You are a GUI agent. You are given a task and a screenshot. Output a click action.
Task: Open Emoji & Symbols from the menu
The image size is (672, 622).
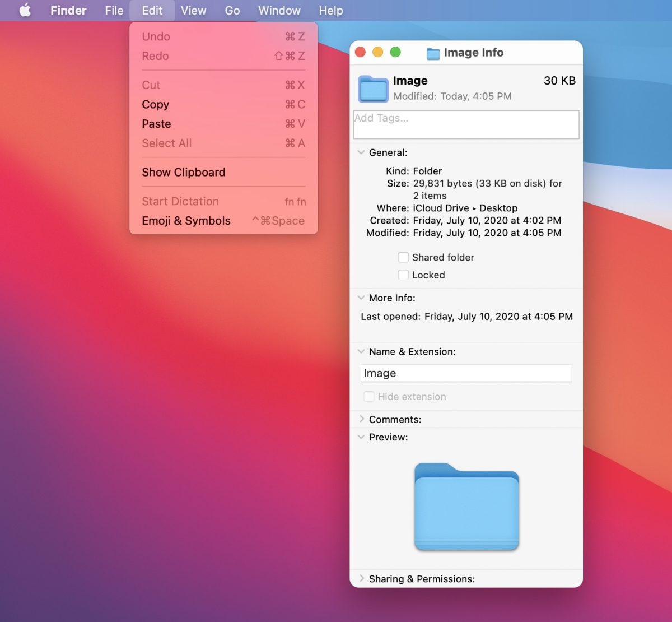click(186, 221)
